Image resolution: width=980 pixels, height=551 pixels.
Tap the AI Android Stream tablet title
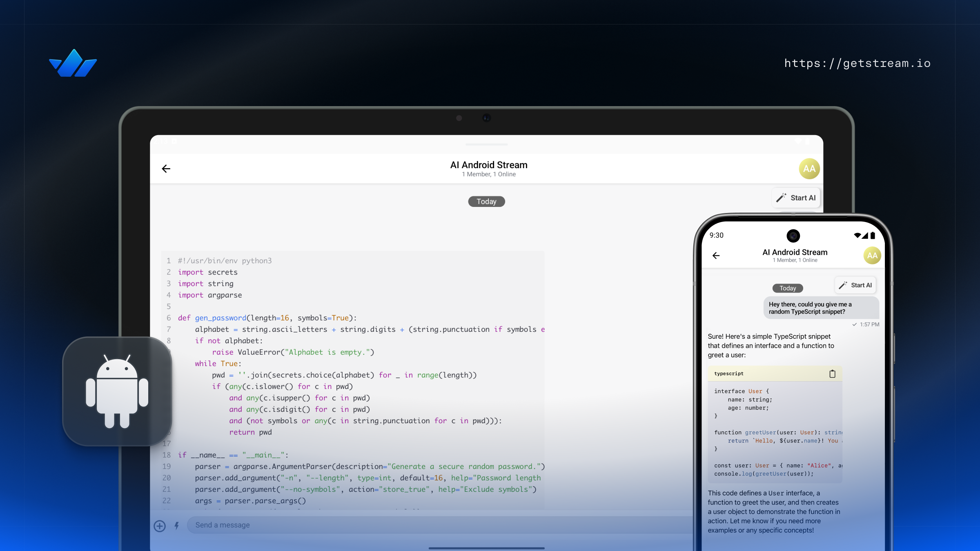tap(488, 165)
